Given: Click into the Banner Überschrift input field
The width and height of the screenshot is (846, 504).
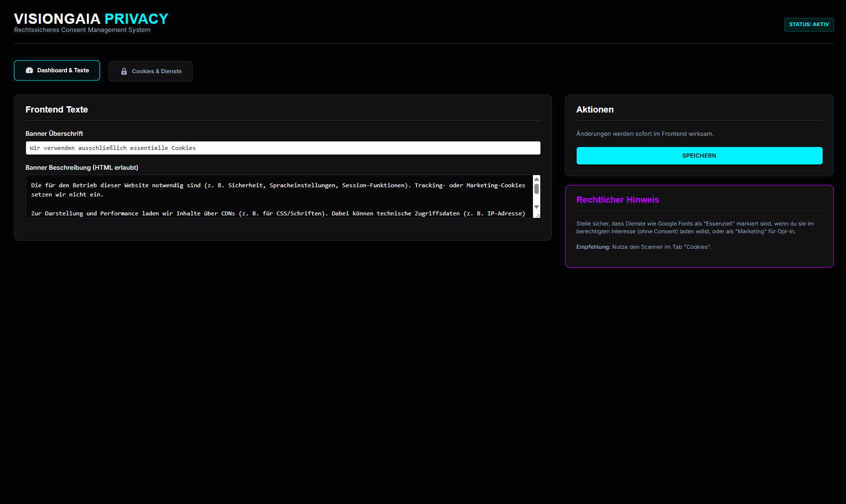Looking at the screenshot, I should pyautogui.click(x=282, y=148).
